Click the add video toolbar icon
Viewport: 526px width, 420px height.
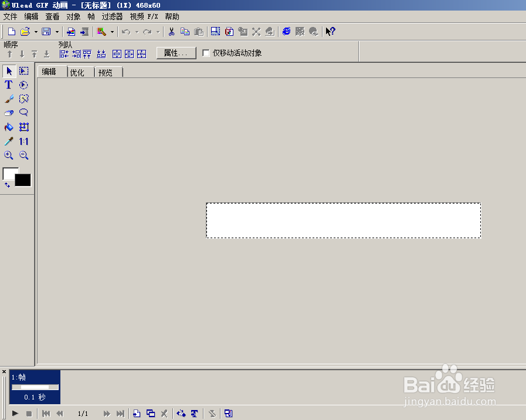point(84,32)
